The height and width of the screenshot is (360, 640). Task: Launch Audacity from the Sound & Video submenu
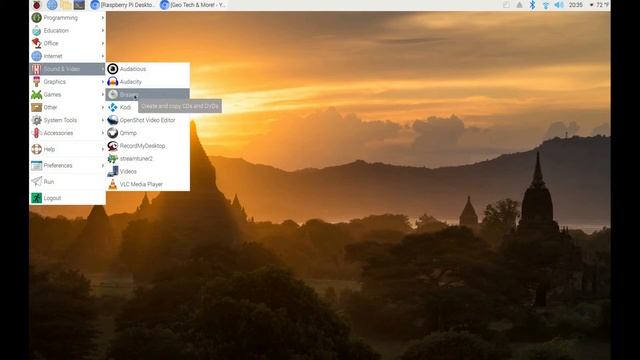148,82
